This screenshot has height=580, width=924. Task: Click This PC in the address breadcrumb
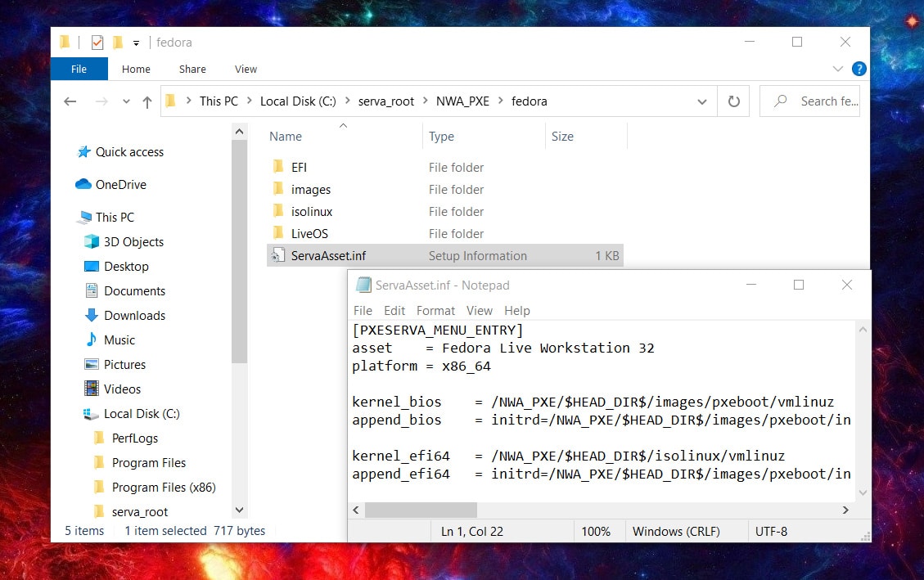coord(219,101)
